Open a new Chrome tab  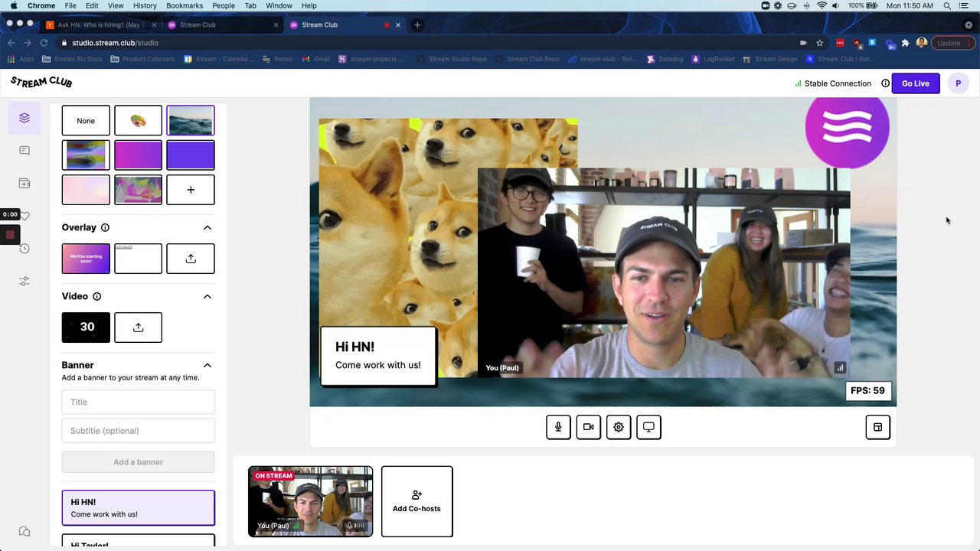point(417,24)
